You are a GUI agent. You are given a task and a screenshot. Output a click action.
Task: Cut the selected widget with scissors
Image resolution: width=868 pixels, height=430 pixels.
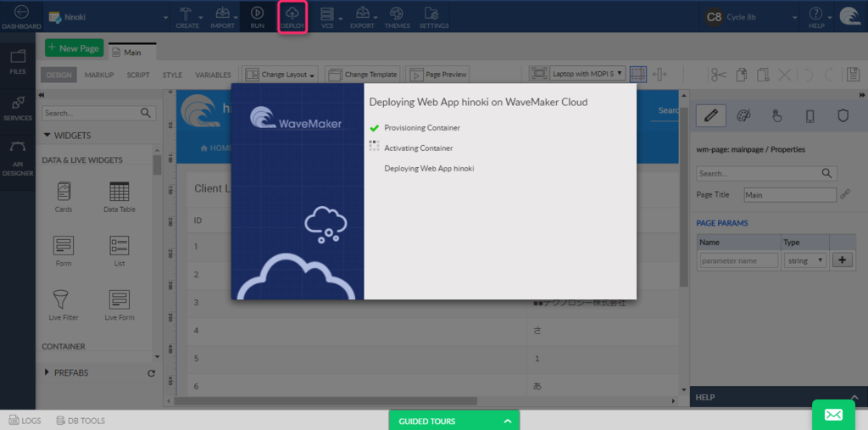point(719,75)
